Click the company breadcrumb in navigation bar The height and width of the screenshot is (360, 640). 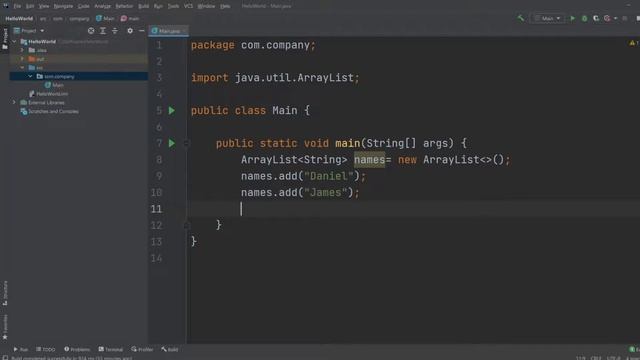point(79,18)
